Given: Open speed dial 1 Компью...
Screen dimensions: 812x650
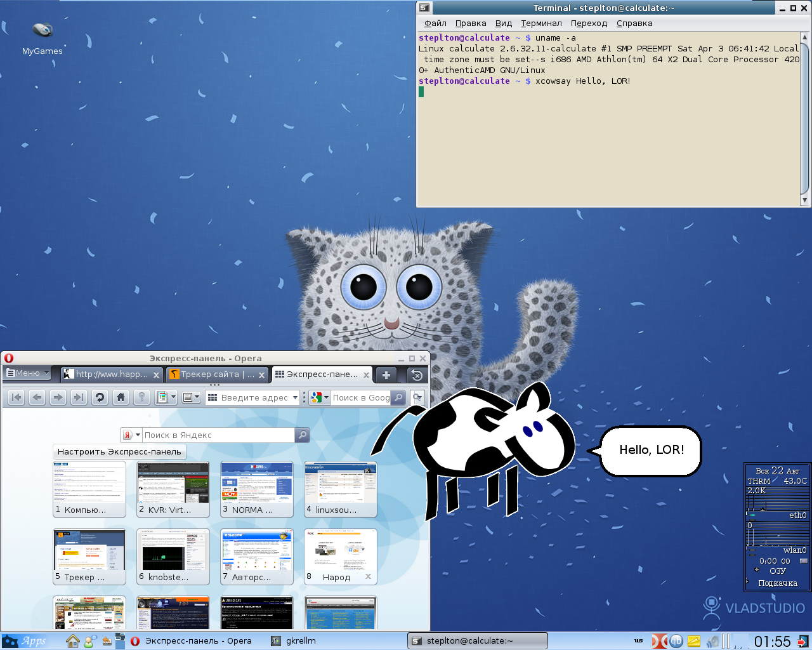Looking at the screenshot, I should point(89,489).
